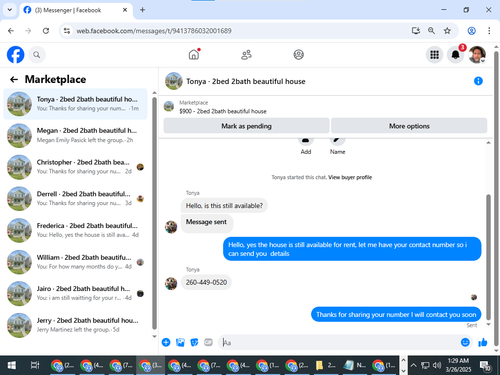Open the conversation information icon
The height and width of the screenshot is (375, 500).
[478, 81]
